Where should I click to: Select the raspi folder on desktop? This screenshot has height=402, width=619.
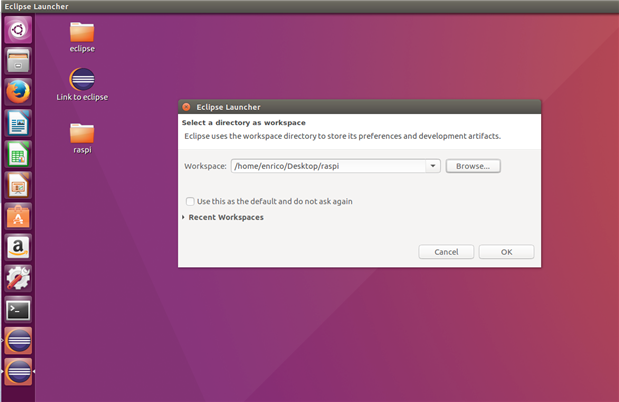[x=82, y=138]
